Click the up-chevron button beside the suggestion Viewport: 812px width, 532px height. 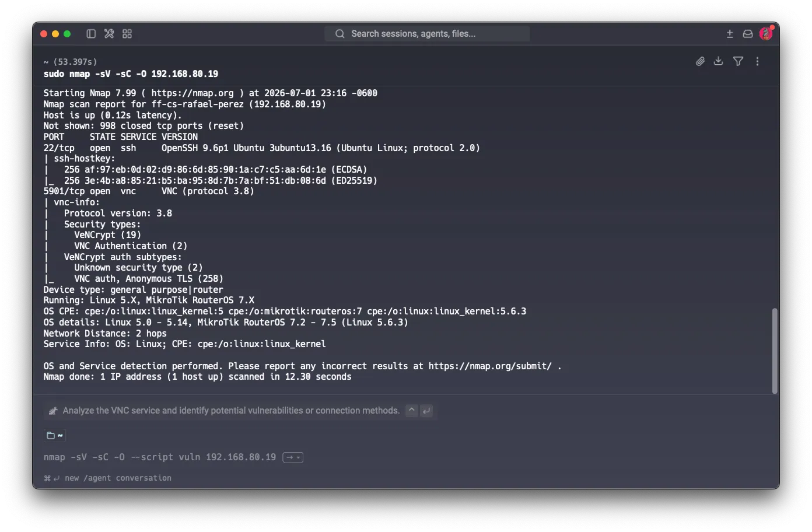pyautogui.click(x=412, y=411)
